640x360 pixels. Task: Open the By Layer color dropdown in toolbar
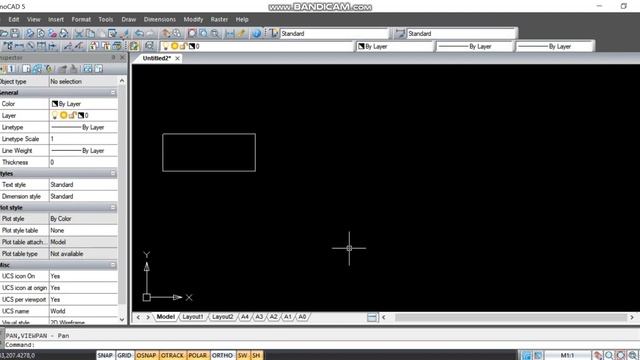[394, 46]
